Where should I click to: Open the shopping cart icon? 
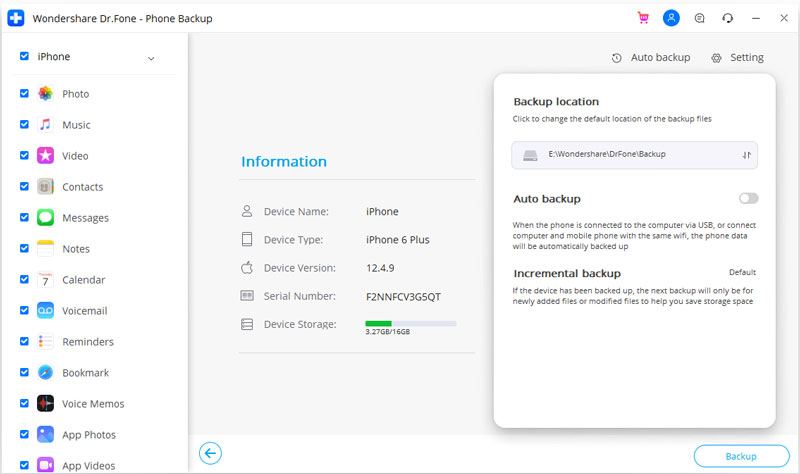pos(643,18)
